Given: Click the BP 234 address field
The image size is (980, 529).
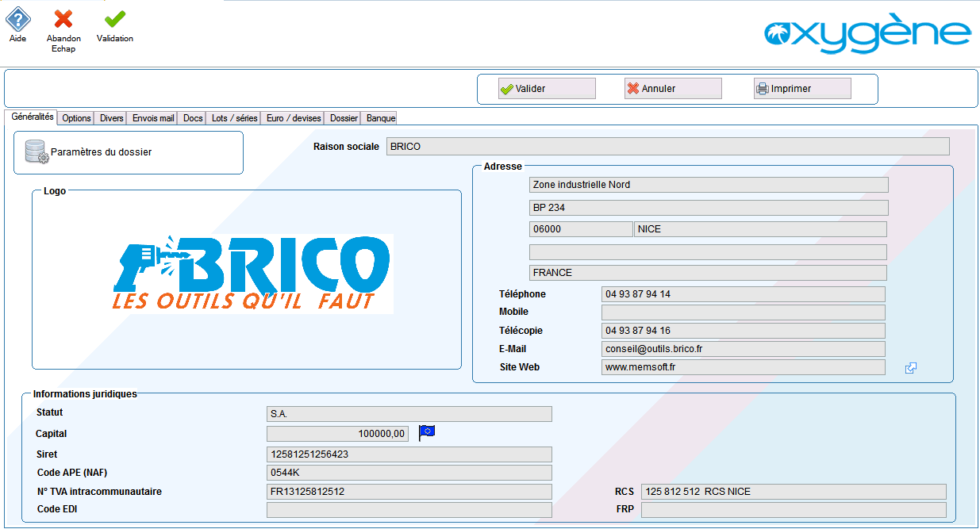Looking at the screenshot, I should 709,208.
